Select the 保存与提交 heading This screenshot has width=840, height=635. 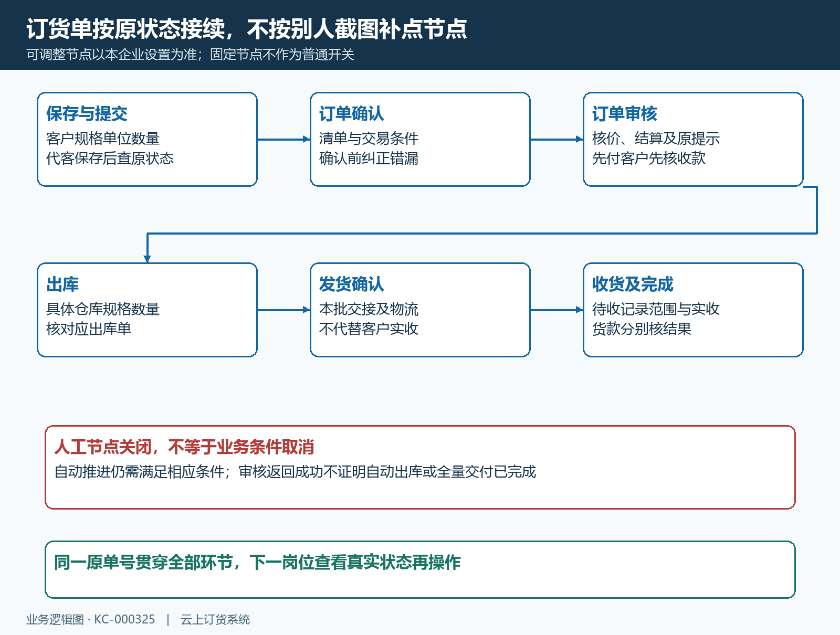(87, 113)
